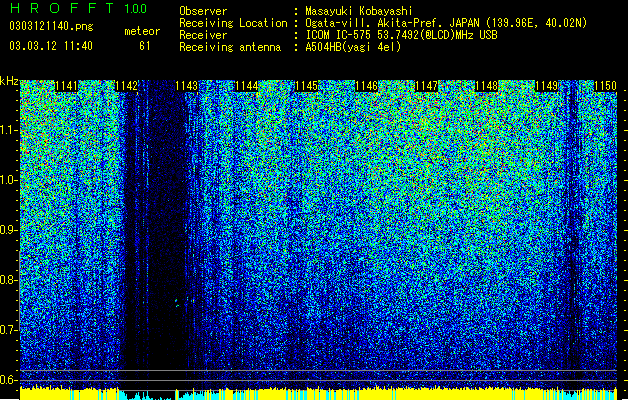Image resolution: width=629 pixels, height=400 pixels.
Task: Click the meteor count value 61
Action: (145, 46)
